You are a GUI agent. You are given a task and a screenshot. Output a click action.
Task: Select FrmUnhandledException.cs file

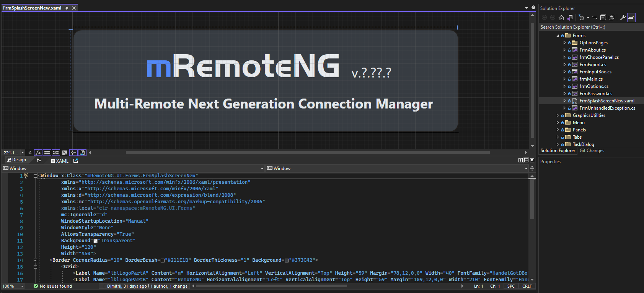coord(607,108)
